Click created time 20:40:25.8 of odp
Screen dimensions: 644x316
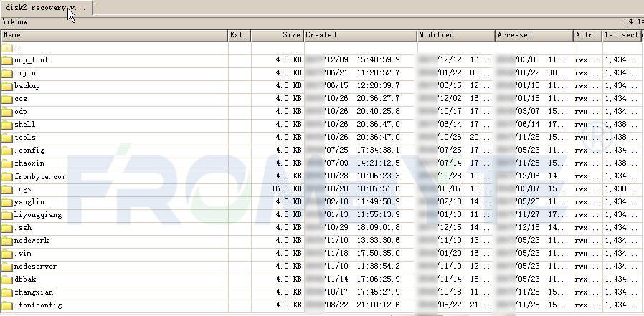point(378,112)
